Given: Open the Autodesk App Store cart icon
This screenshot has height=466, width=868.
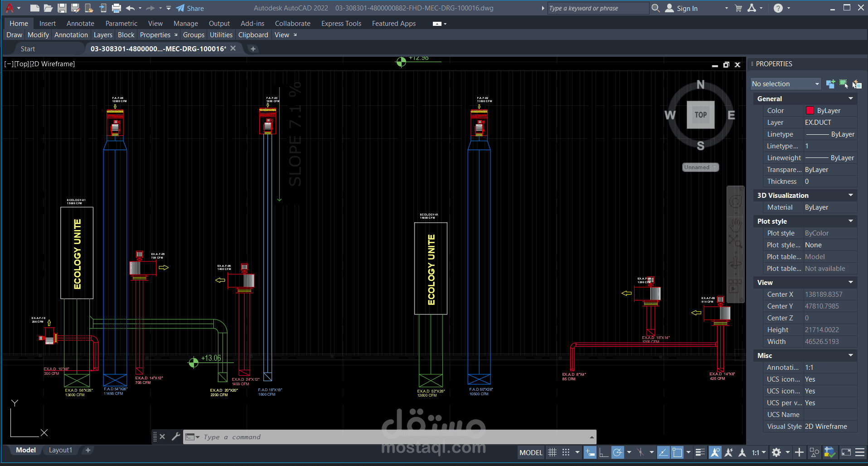Looking at the screenshot, I should [738, 8].
